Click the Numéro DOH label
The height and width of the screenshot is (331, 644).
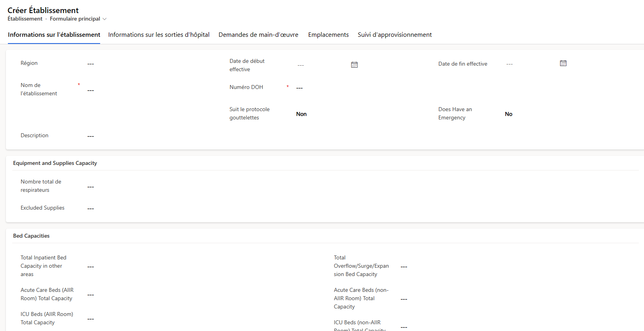pyautogui.click(x=246, y=87)
